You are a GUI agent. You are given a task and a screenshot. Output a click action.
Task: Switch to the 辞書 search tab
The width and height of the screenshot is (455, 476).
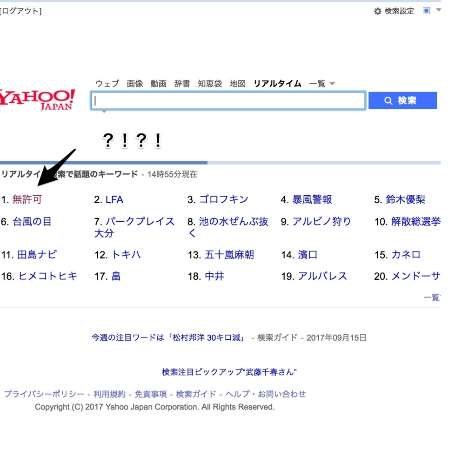[182, 84]
